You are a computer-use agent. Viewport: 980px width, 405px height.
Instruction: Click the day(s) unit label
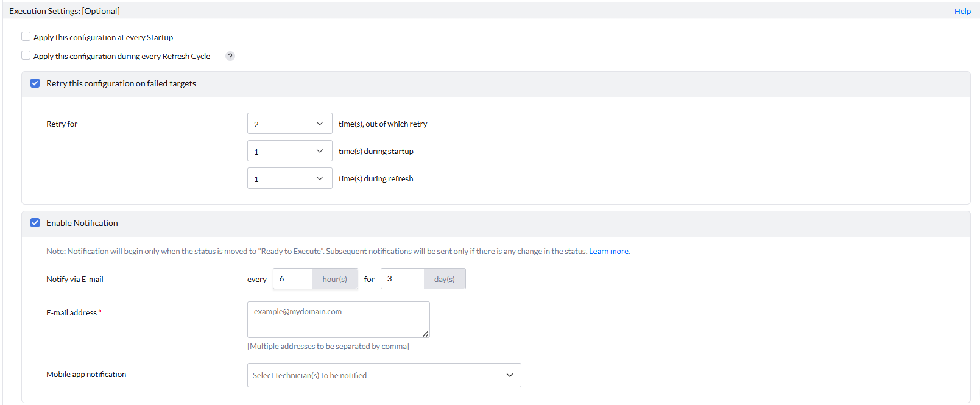(x=445, y=279)
